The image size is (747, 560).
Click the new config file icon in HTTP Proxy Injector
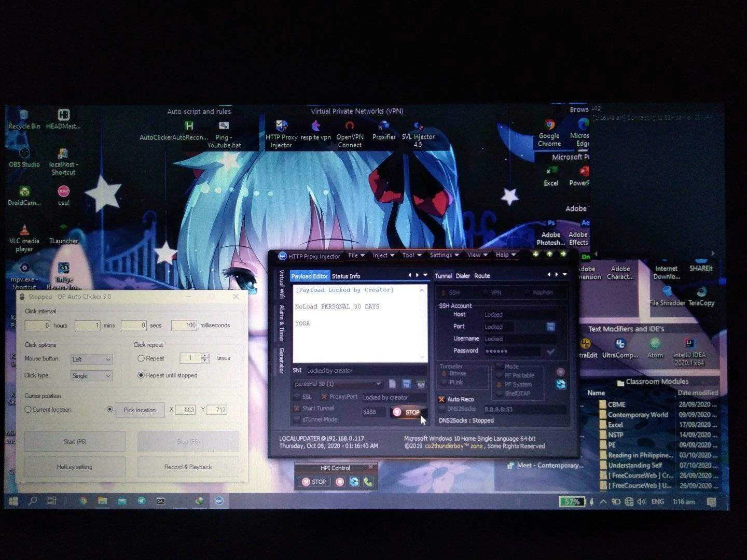click(x=392, y=384)
